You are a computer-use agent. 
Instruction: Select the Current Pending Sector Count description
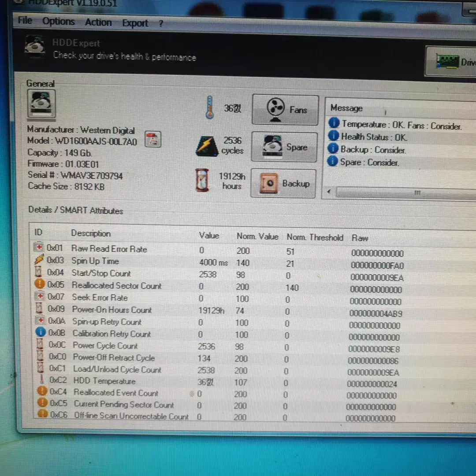tap(124, 404)
